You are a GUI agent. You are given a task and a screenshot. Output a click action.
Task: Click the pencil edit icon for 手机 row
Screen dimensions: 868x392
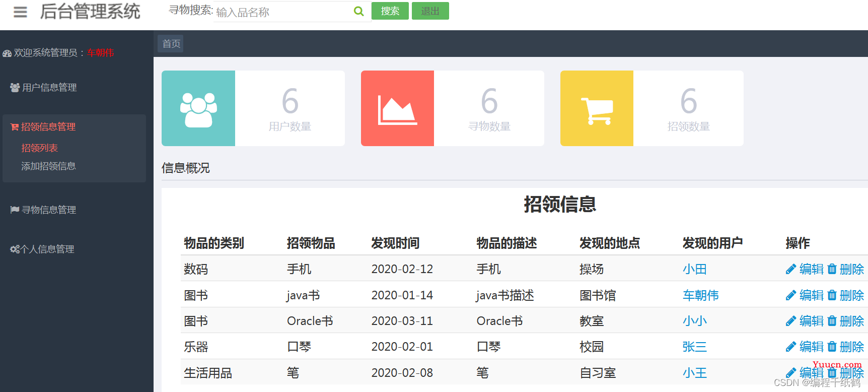(791, 270)
